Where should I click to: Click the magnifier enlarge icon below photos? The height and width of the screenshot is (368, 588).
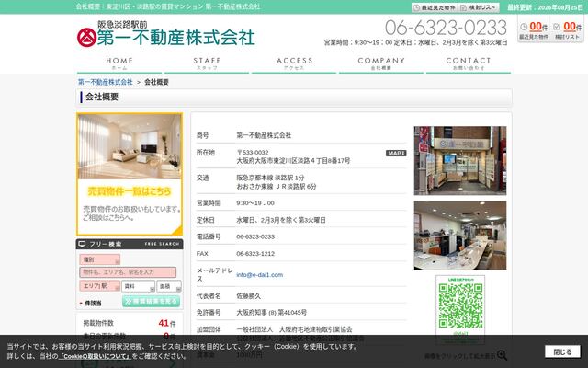point(502,355)
